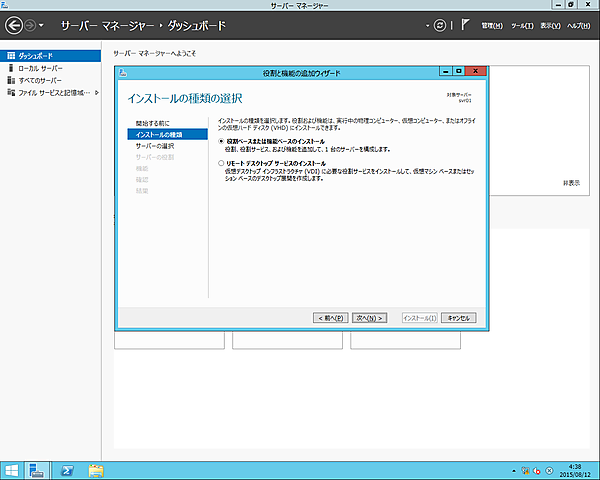Viewport: 600px width, 480px height.
Task: Select ファイル サービスと記憶域 in the left pane
Action: (x=51, y=93)
